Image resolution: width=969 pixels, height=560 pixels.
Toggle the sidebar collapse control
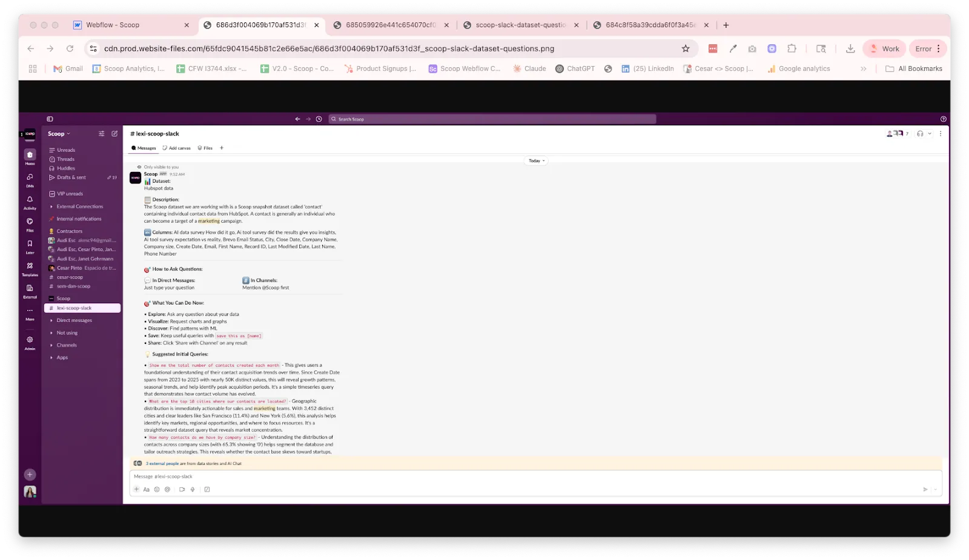click(50, 119)
